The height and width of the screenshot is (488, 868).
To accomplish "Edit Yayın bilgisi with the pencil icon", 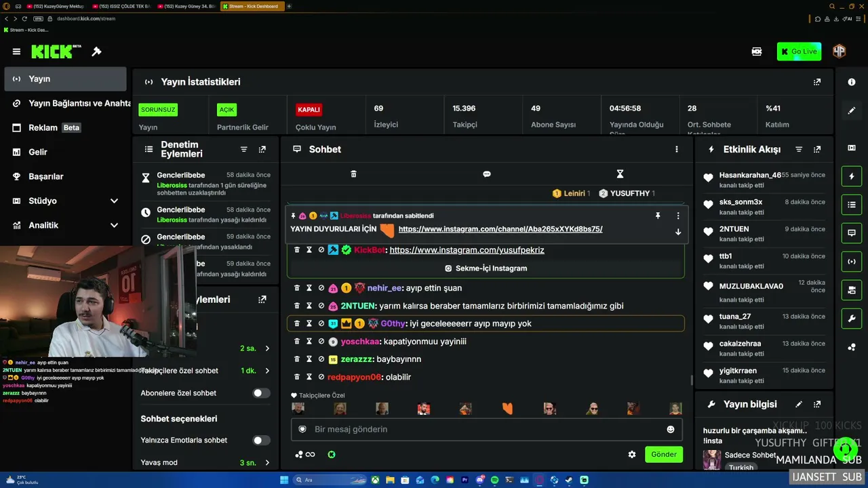I will pos(799,405).
